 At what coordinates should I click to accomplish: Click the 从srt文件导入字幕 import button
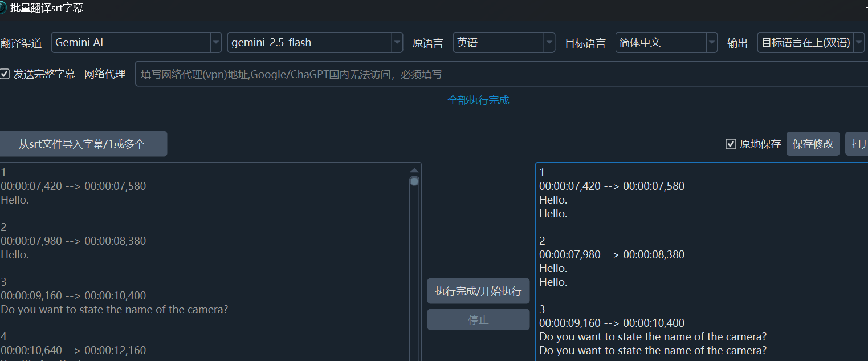click(x=82, y=144)
